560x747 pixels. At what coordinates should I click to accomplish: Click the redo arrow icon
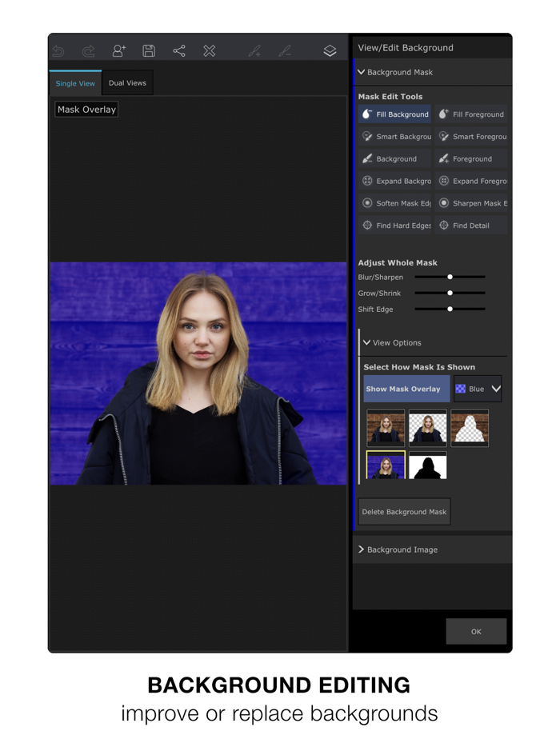pyautogui.click(x=89, y=51)
